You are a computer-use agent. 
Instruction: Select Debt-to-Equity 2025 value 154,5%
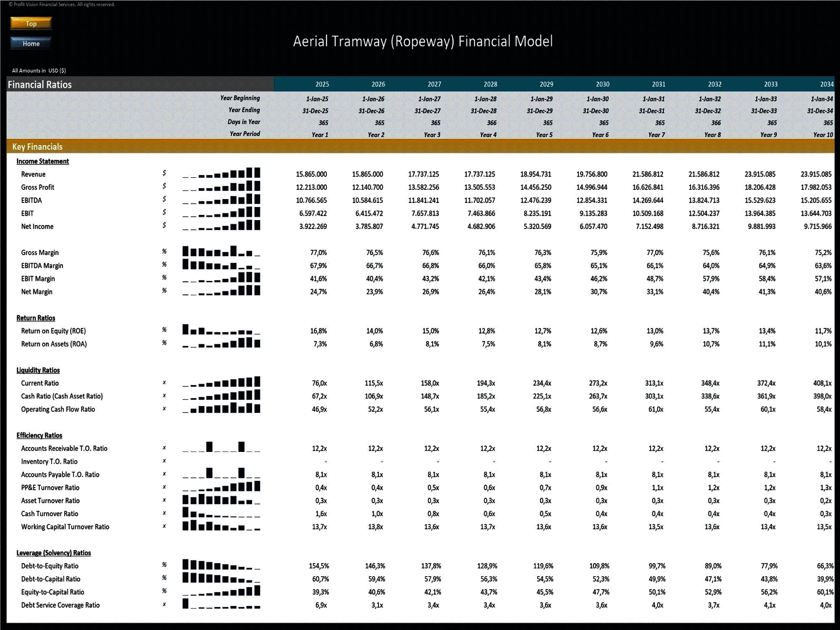coord(319,566)
